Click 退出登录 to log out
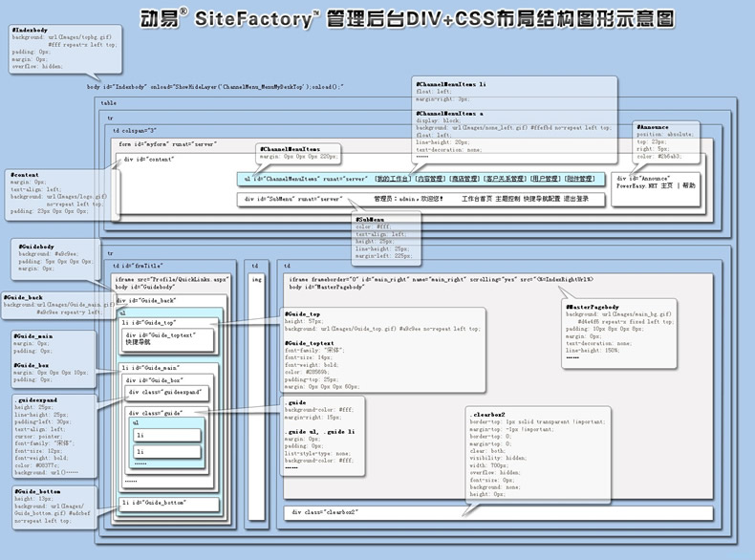755x560 pixels. pos(576,199)
